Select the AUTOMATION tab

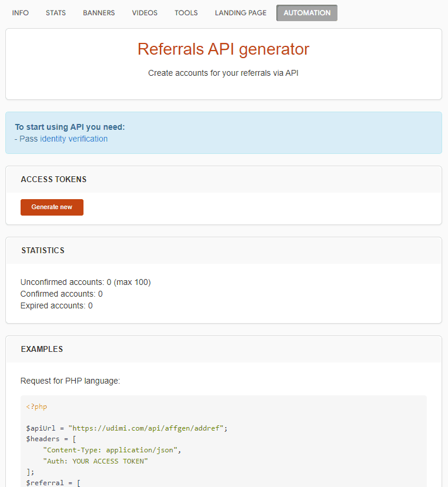coord(307,13)
